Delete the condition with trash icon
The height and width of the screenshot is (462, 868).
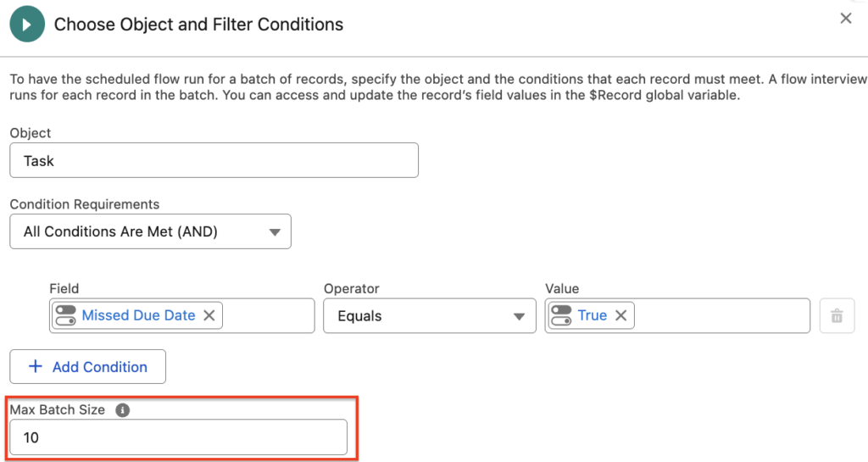click(x=837, y=316)
